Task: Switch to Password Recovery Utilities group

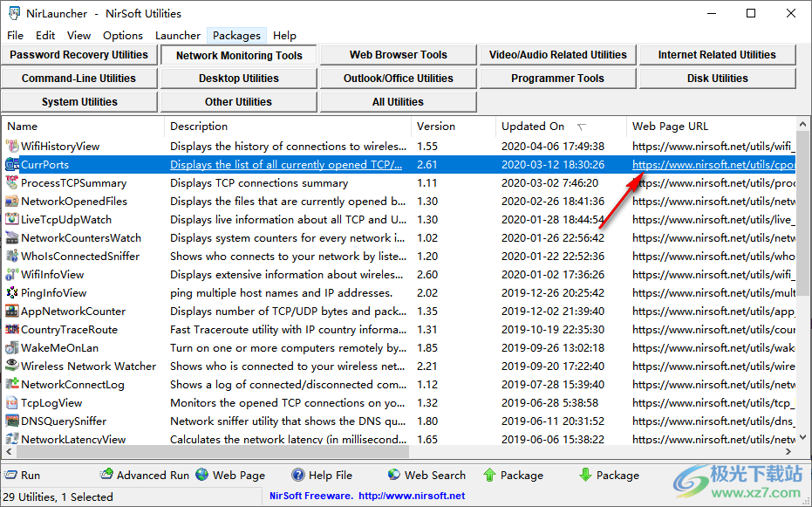Action: click(78, 55)
